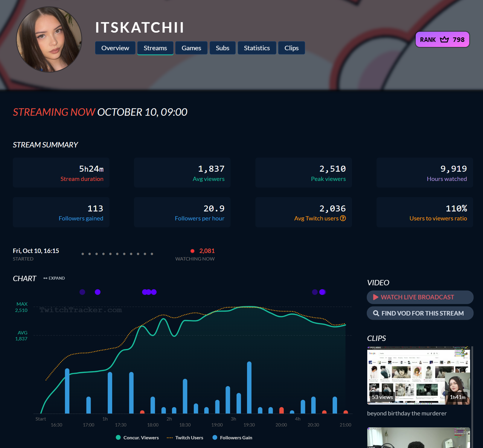Switch to the Games tab
The image size is (483, 448).
click(191, 48)
